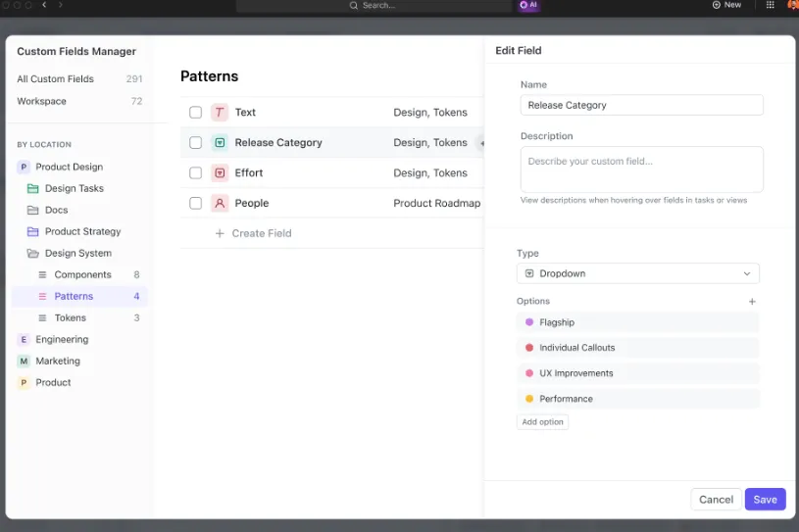This screenshot has height=532, width=799.
Task: Click the Text field type icon
Action: coord(220,112)
